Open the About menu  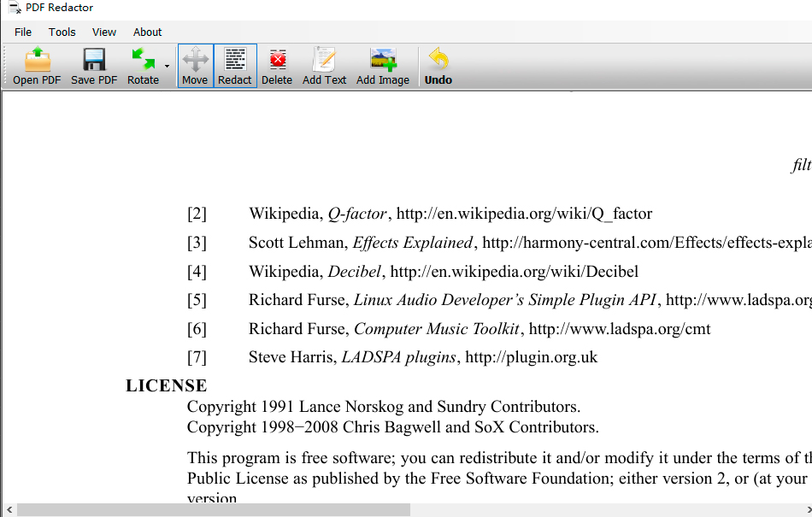click(148, 32)
